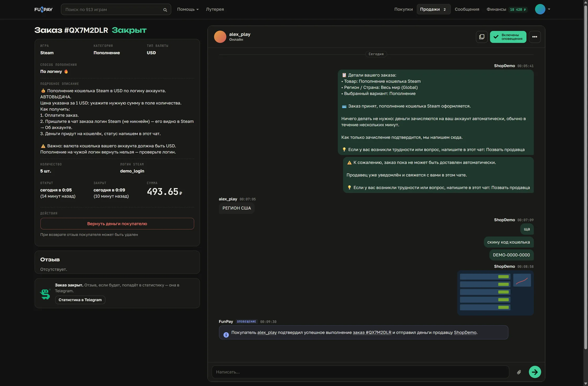The height and width of the screenshot is (386, 588).
Task: Go to Сообщения in top navigation
Action: 467,9
